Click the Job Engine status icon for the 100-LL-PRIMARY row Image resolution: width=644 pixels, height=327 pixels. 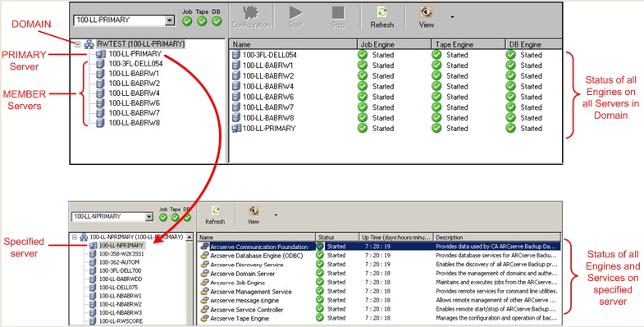pos(363,128)
